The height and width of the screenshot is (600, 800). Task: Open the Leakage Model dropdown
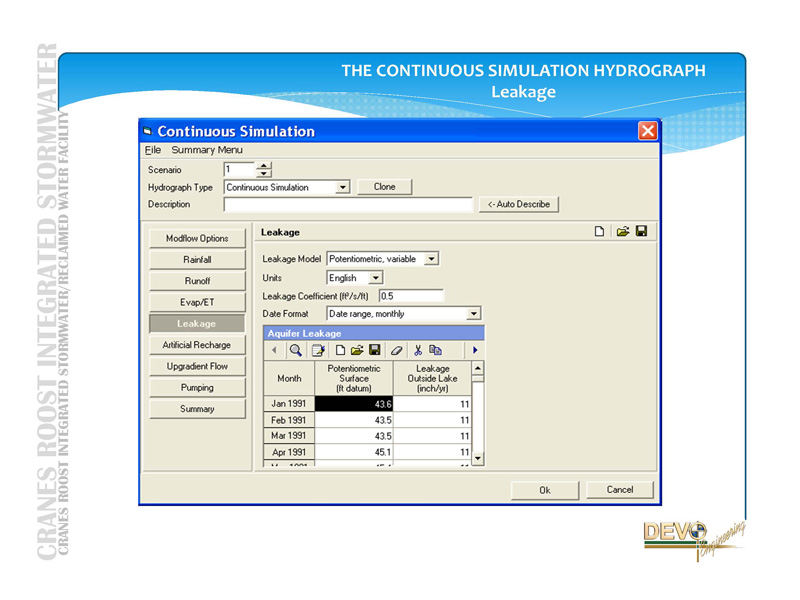coord(431,259)
